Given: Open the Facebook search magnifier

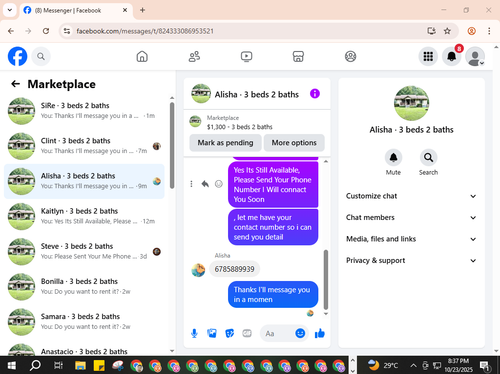Looking at the screenshot, I should tap(41, 56).
